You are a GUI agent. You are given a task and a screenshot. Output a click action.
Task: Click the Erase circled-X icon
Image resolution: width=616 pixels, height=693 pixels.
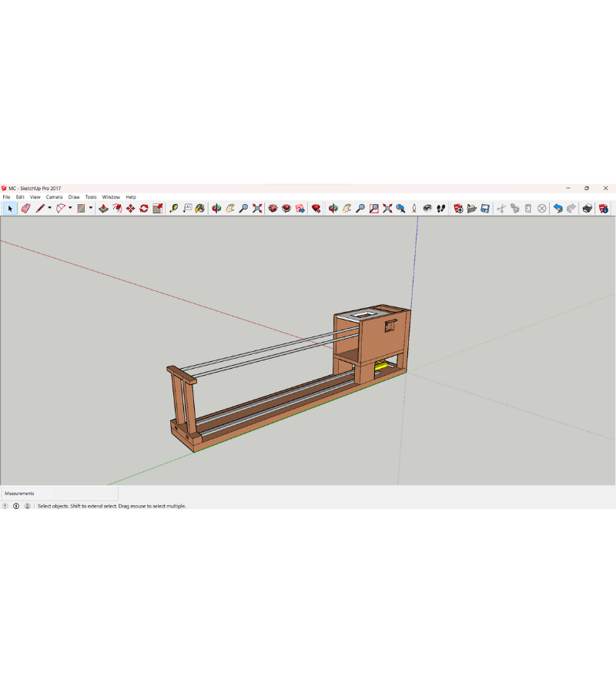tap(542, 209)
